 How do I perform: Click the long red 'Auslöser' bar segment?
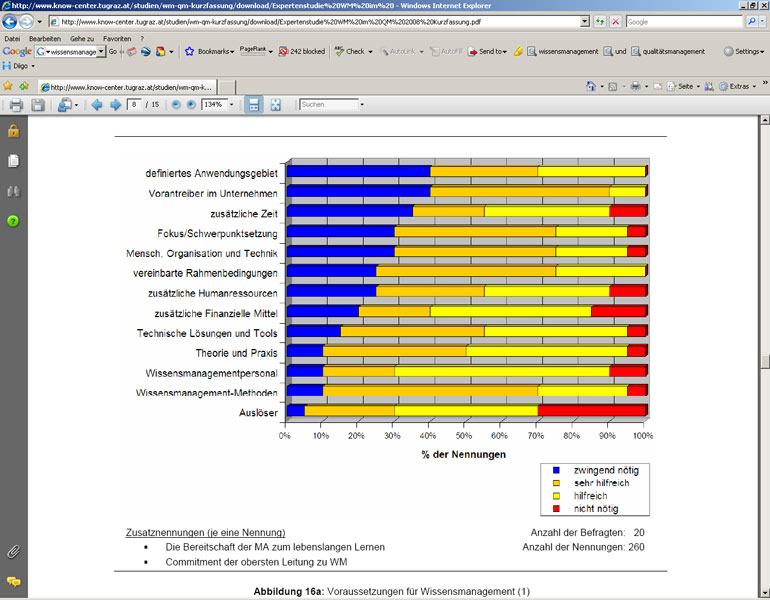click(x=592, y=410)
